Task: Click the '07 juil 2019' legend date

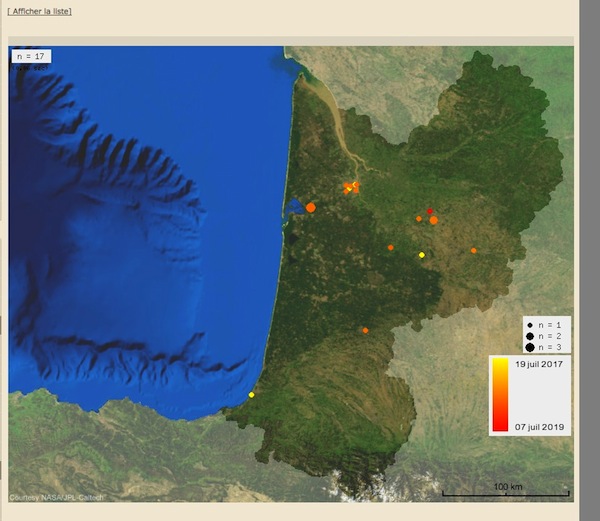Action: (540, 427)
